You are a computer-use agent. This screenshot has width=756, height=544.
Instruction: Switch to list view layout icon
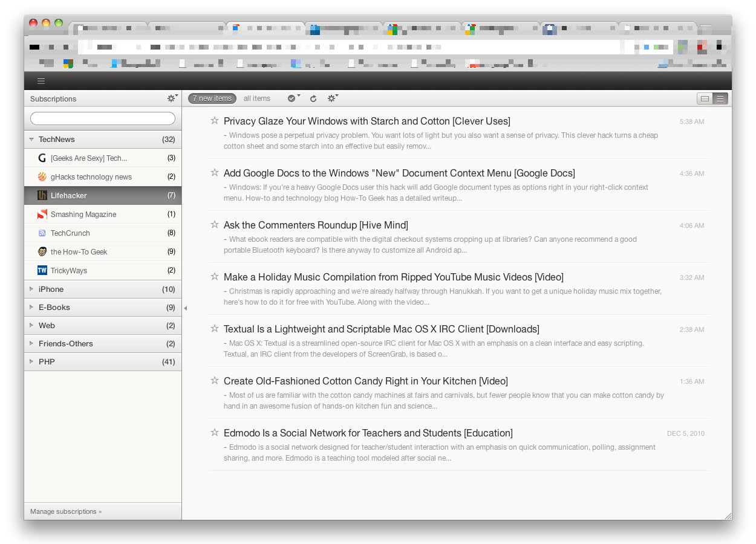pos(720,99)
